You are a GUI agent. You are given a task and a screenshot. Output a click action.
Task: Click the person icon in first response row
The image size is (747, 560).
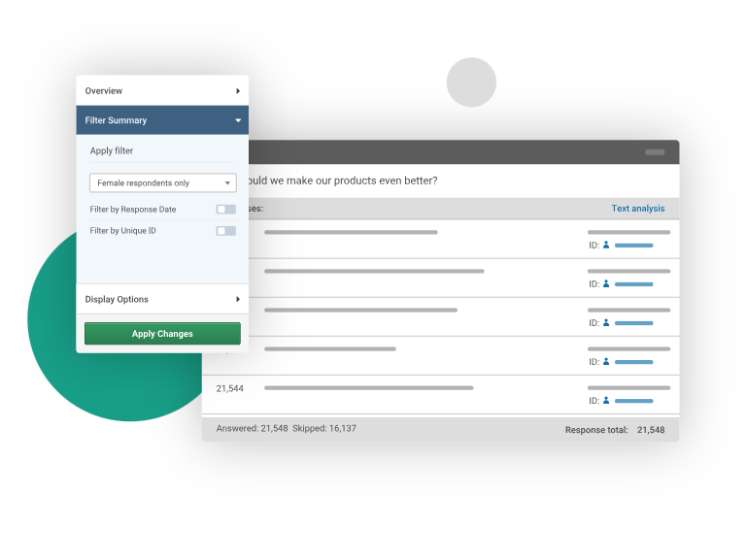(x=606, y=246)
